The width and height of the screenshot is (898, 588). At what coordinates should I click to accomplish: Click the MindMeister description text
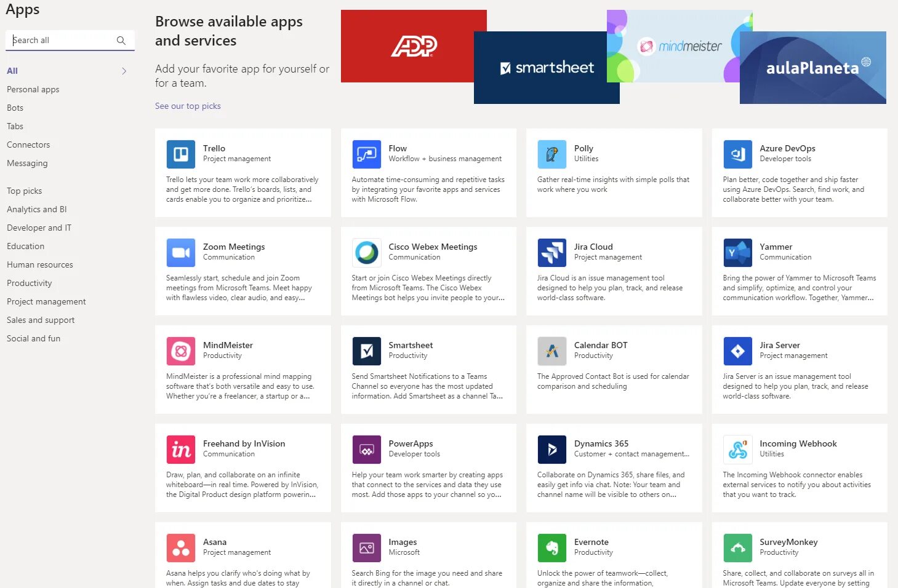(x=240, y=386)
